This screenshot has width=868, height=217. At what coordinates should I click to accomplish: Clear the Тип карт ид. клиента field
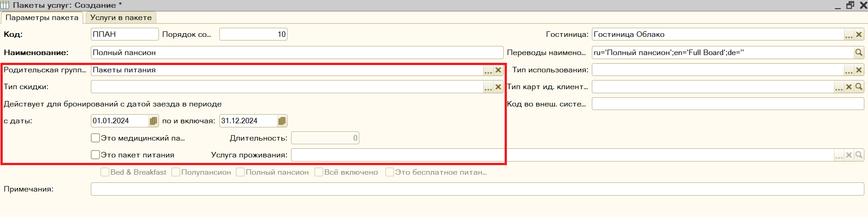[849, 87]
